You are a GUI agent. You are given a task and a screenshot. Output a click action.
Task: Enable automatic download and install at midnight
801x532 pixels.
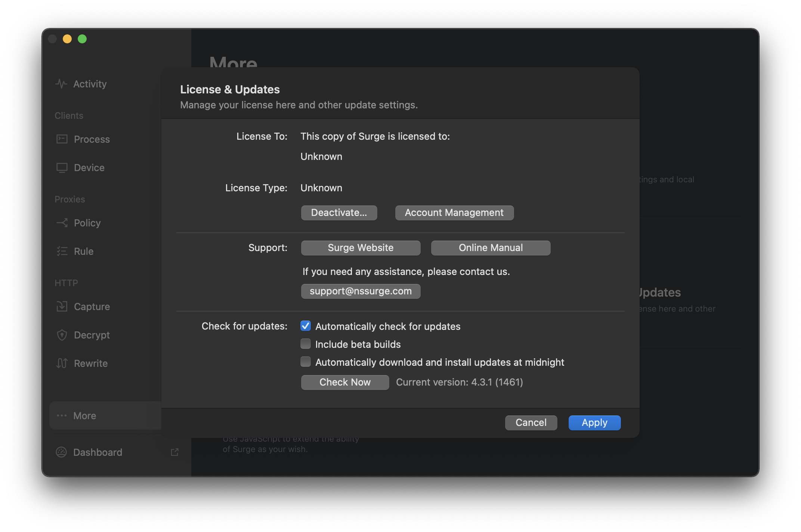(x=306, y=362)
